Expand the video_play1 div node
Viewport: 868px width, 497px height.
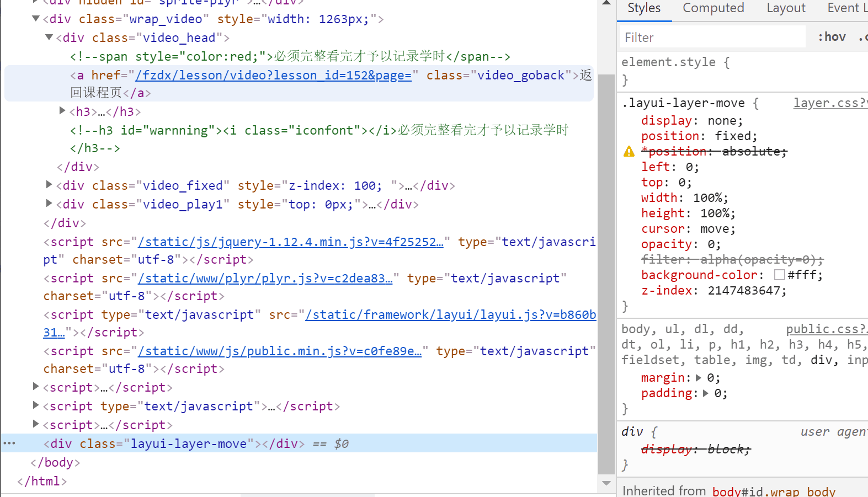[49, 204]
